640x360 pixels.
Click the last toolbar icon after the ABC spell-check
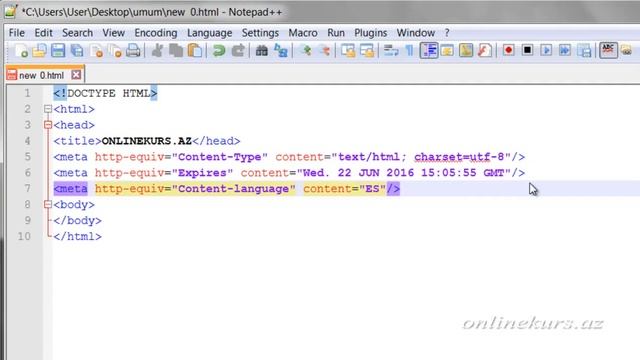pyautogui.click(x=627, y=51)
